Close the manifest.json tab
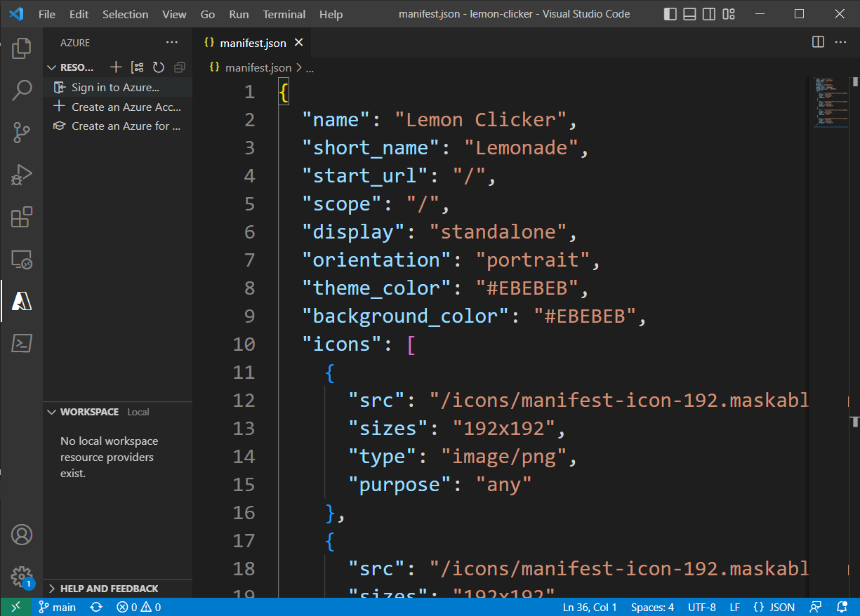 pos(298,43)
